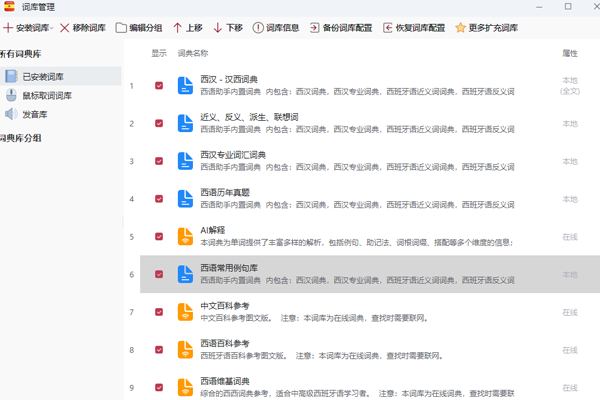This screenshot has height=400, width=600.
Task: Click the 下移 down arrow icon
Action: click(x=217, y=28)
